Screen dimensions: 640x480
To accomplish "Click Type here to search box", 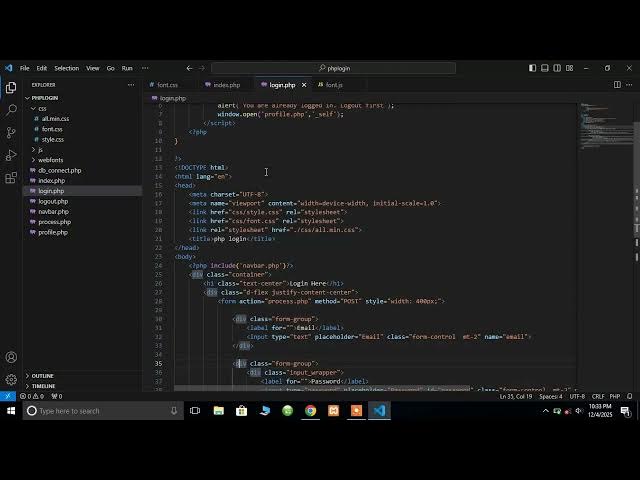I will click(103, 411).
